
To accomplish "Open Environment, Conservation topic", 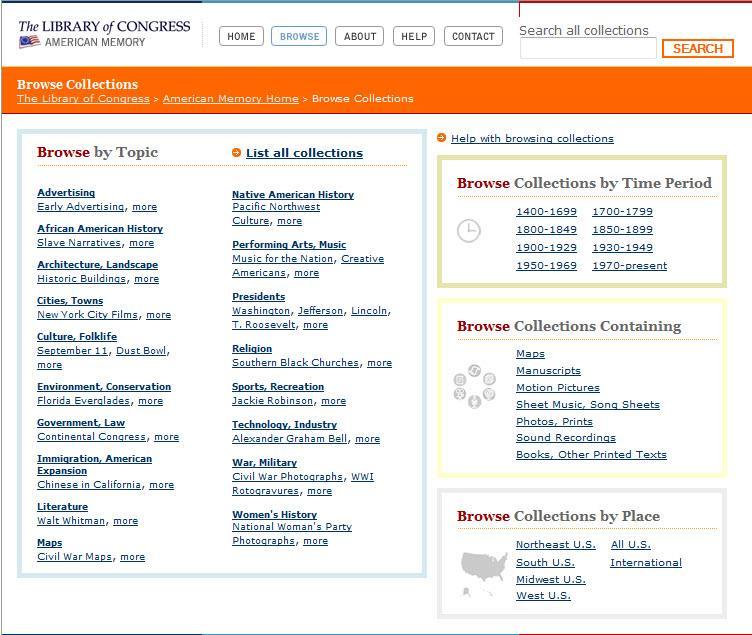I will point(104,387).
